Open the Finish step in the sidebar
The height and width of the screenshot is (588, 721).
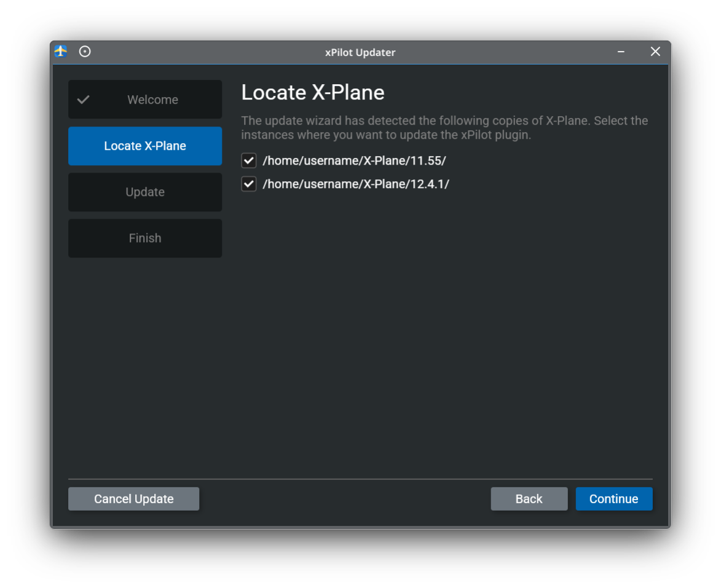(145, 238)
